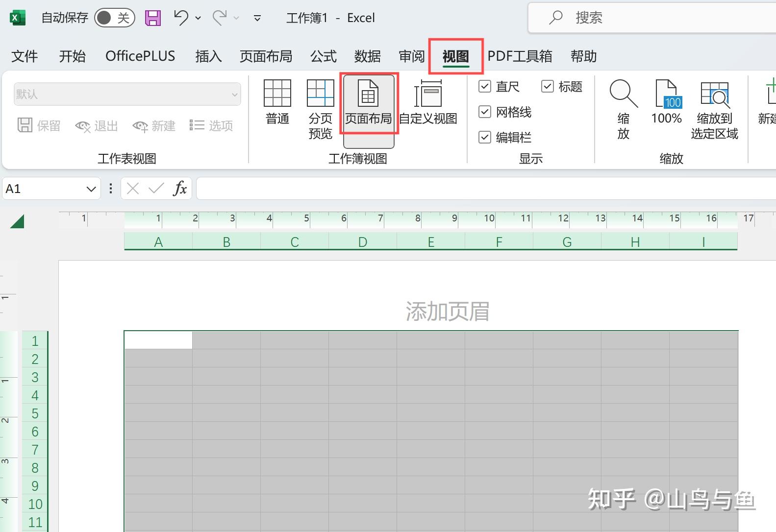Toggle the AutoSave switch
The image size is (776, 532).
[x=115, y=18]
